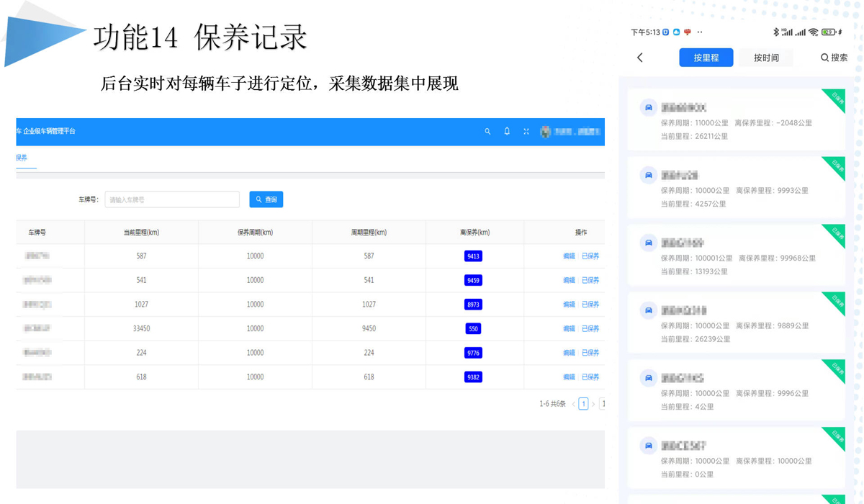This screenshot has width=864, height=504.
Task: Tap the back arrow in the mobile app
Action: click(640, 58)
